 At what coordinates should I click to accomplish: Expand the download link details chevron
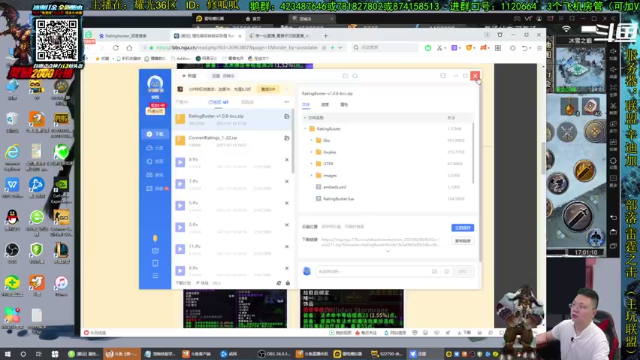point(388,251)
